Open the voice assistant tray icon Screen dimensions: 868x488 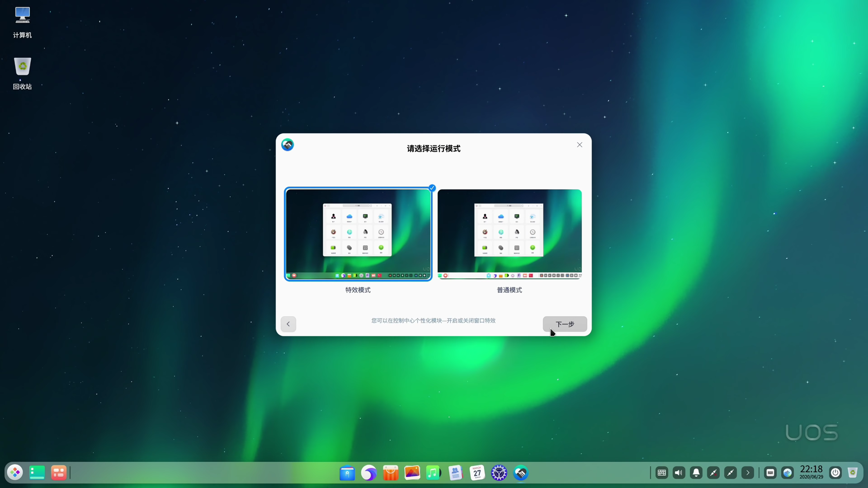click(x=788, y=473)
